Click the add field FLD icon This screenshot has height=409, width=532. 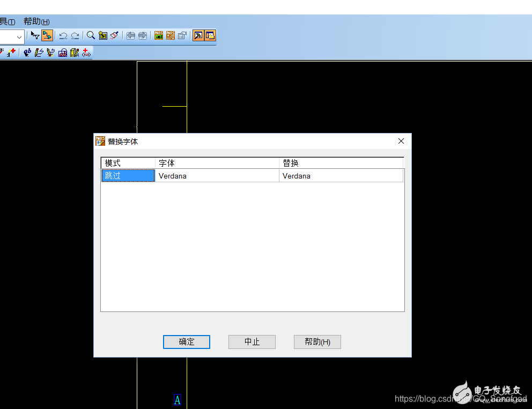[86, 53]
